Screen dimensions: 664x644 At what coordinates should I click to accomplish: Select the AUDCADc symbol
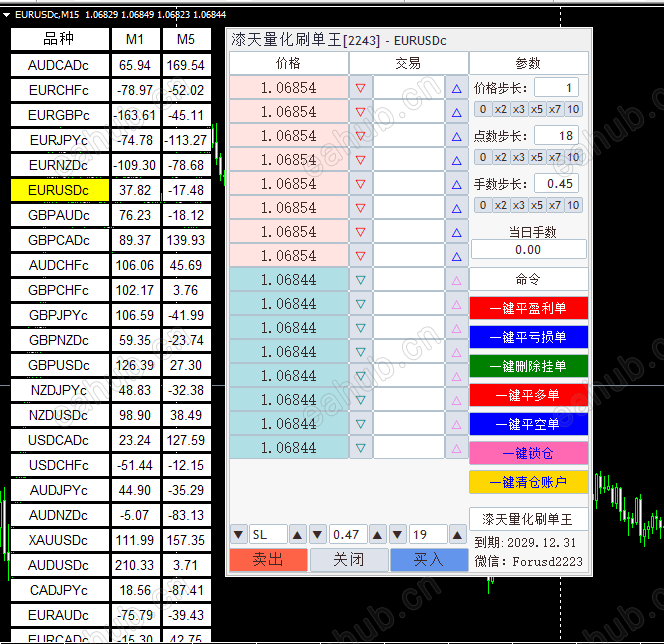coord(60,65)
